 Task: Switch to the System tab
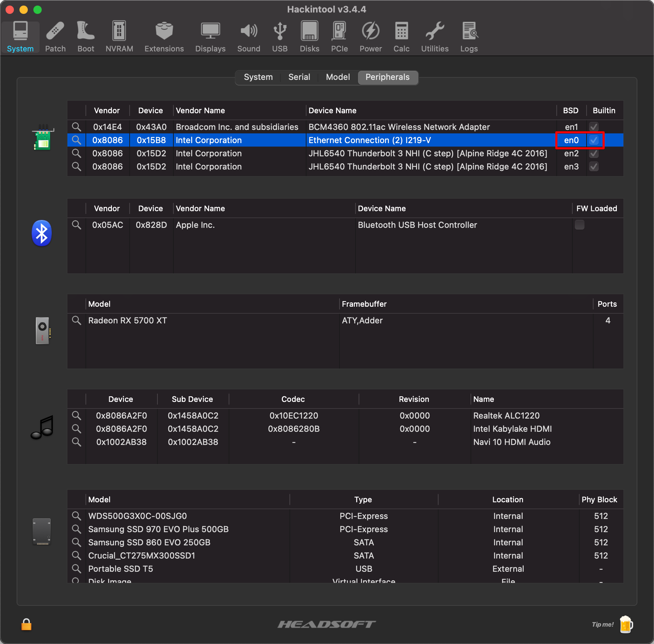coord(258,77)
